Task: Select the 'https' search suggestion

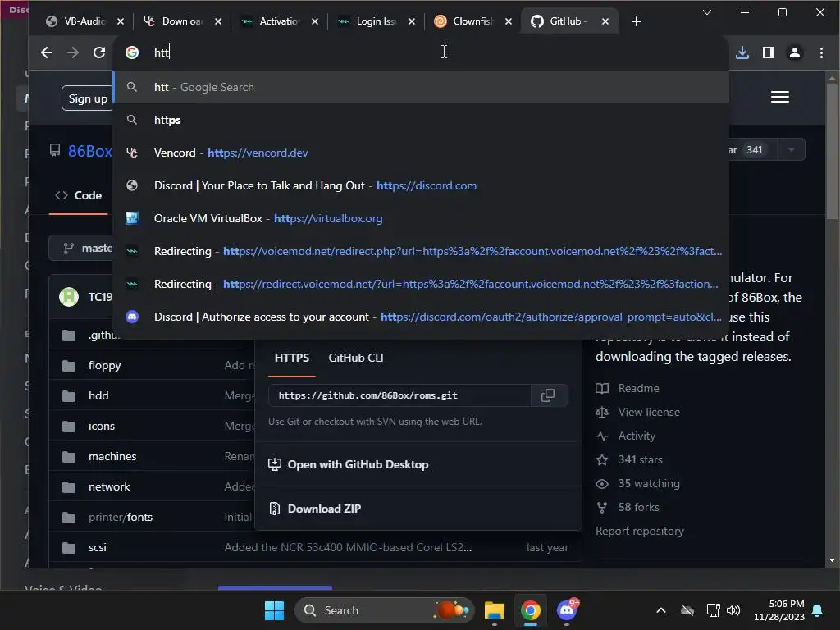Action: (421, 120)
